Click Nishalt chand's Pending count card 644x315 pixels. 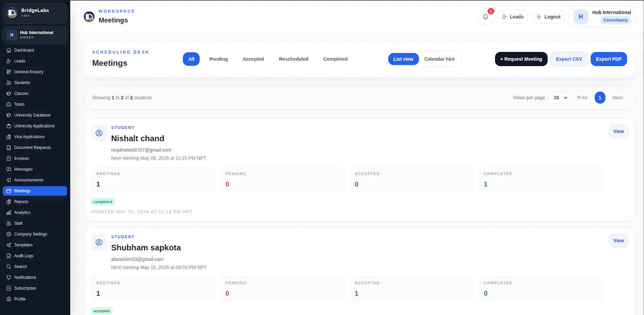282,180
